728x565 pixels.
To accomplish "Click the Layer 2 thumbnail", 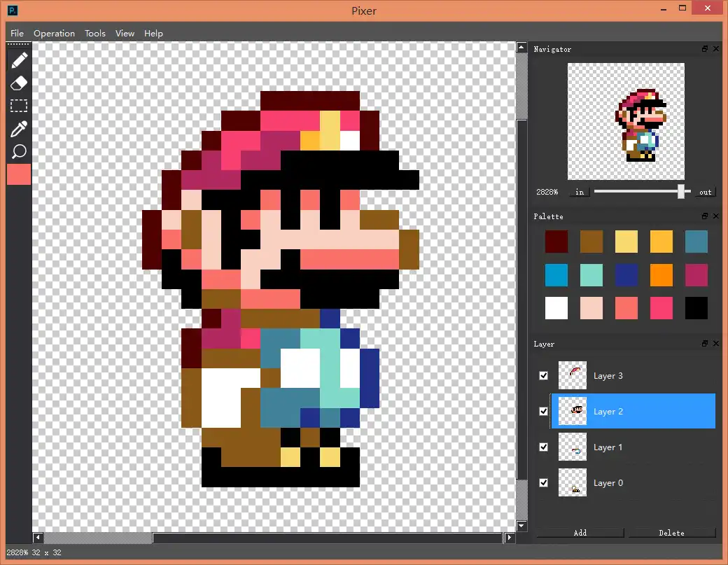I will (573, 412).
